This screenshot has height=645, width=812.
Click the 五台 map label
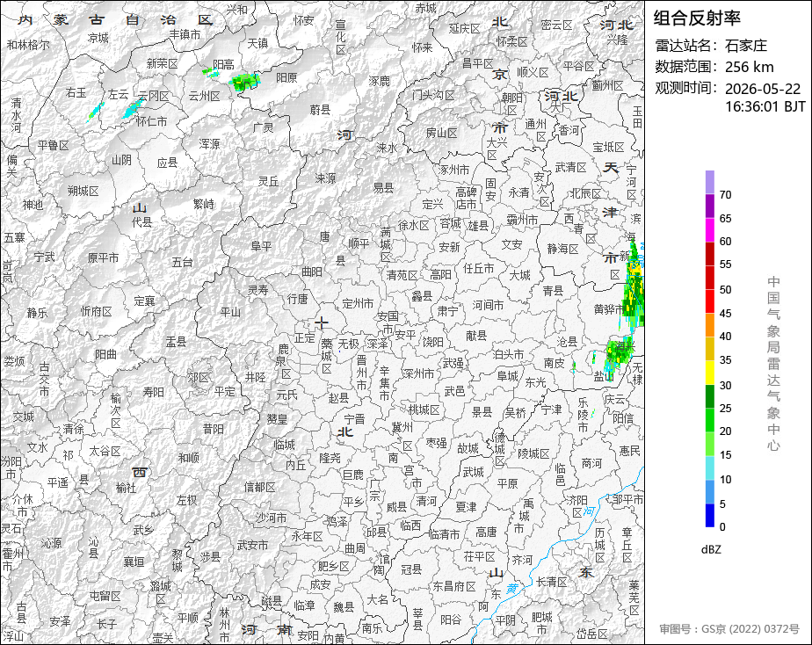tap(182, 263)
